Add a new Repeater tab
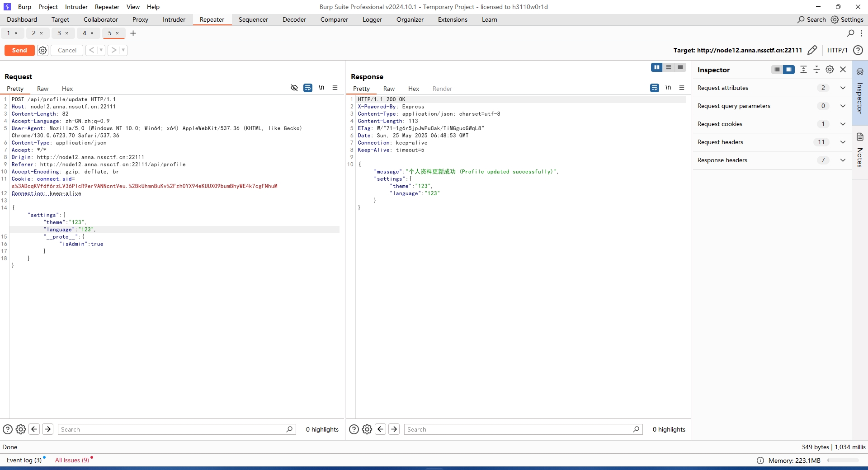Image resolution: width=868 pixels, height=470 pixels. click(133, 33)
